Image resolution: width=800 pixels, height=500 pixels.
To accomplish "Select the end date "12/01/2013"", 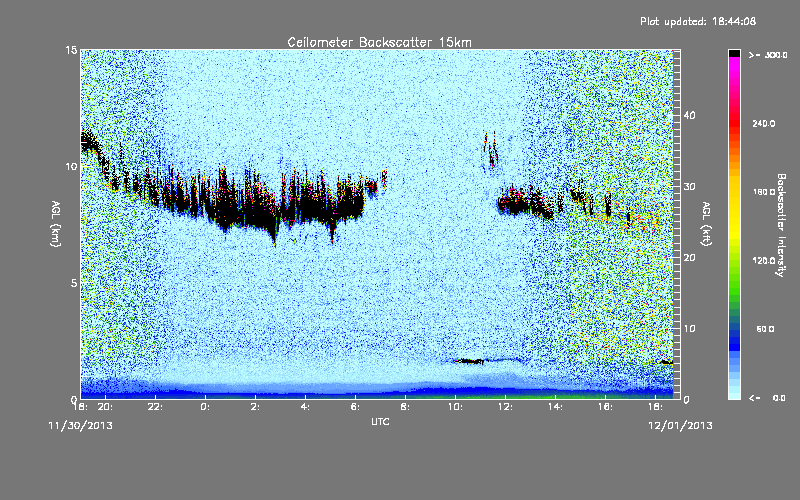I will pyautogui.click(x=680, y=425).
